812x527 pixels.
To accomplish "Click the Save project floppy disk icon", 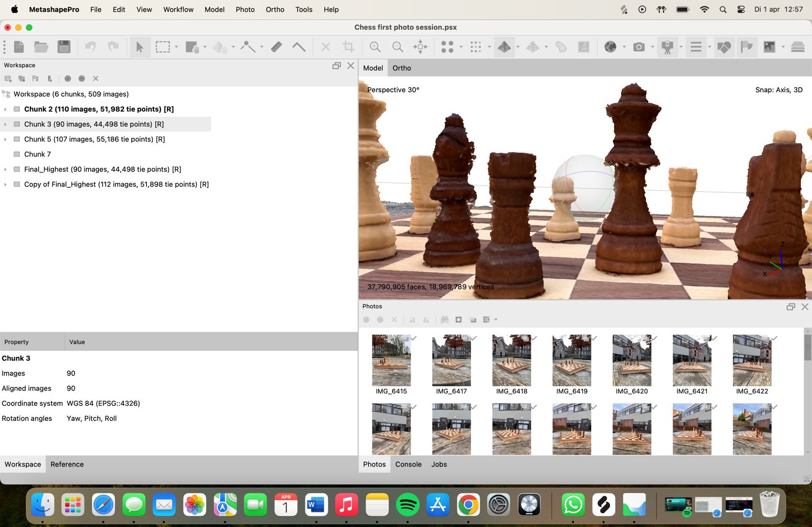I will pyautogui.click(x=64, y=47).
